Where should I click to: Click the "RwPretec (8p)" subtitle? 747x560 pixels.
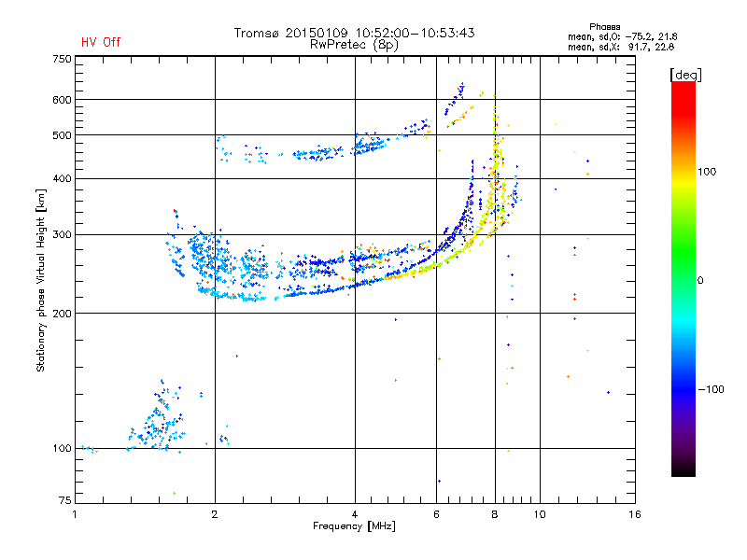pos(354,45)
